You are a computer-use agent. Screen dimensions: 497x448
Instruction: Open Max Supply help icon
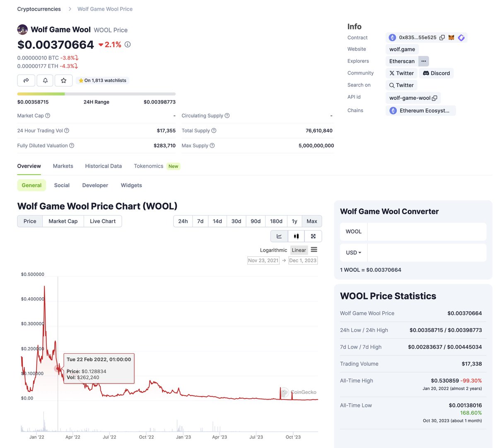tap(212, 145)
